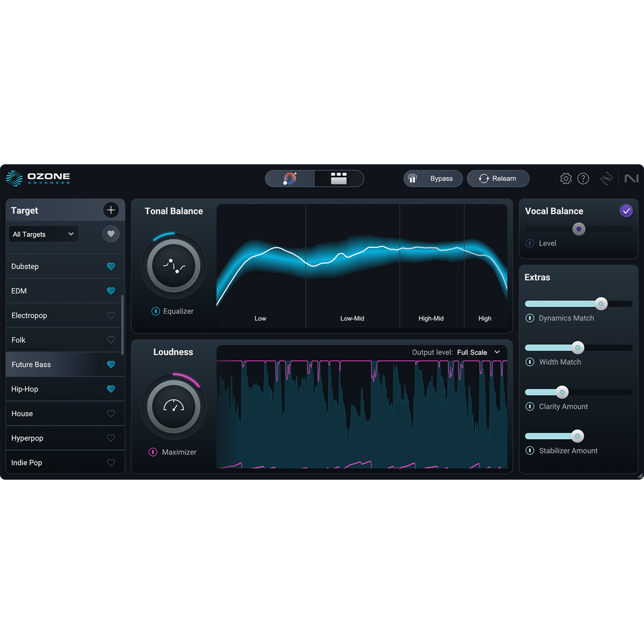
Task: Select the Folk target
Action: tap(65, 340)
